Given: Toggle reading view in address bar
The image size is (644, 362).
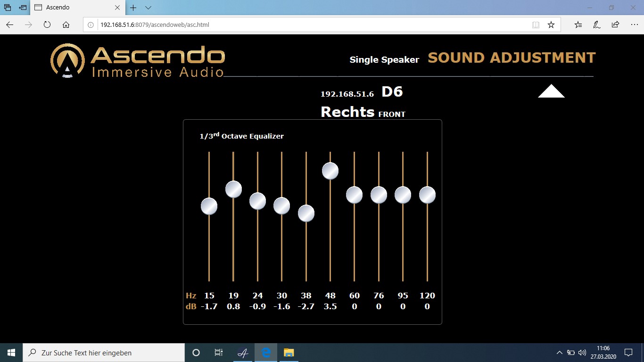Looking at the screenshot, I should [536, 25].
